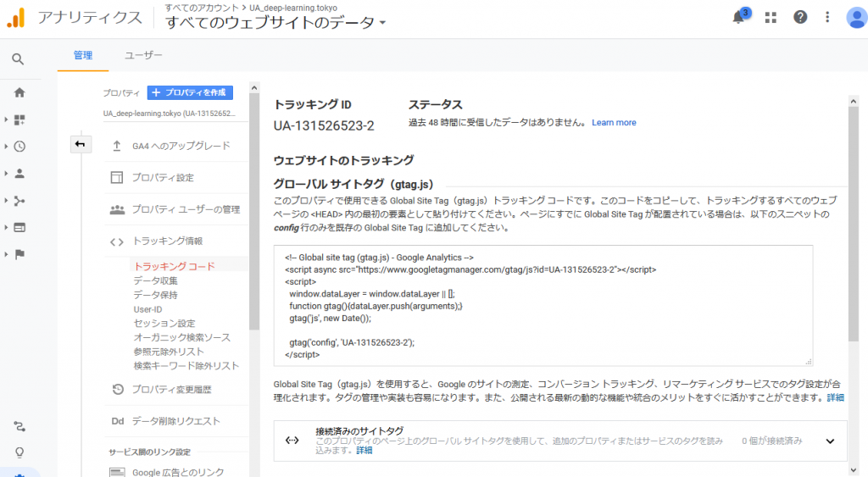Open Attribution icon near sidebar bottom
The image size is (868, 477).
(x=19, y=426)
